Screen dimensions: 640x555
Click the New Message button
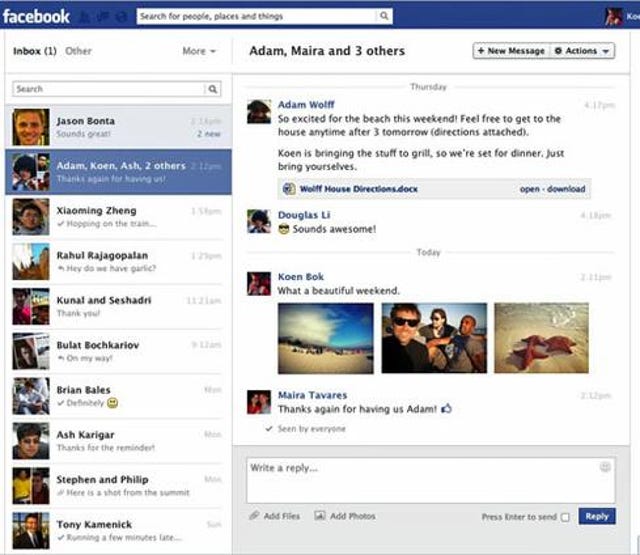511,51
